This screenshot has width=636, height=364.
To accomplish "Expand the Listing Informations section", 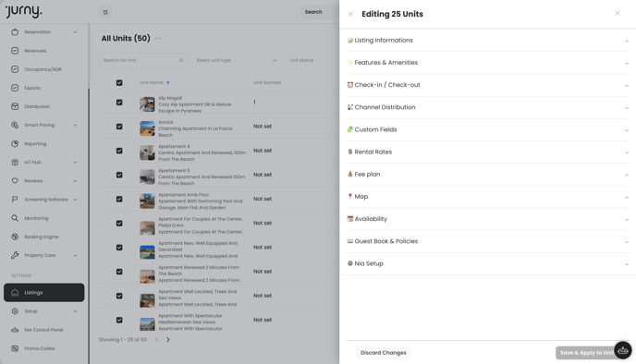I will coord(488,40).
